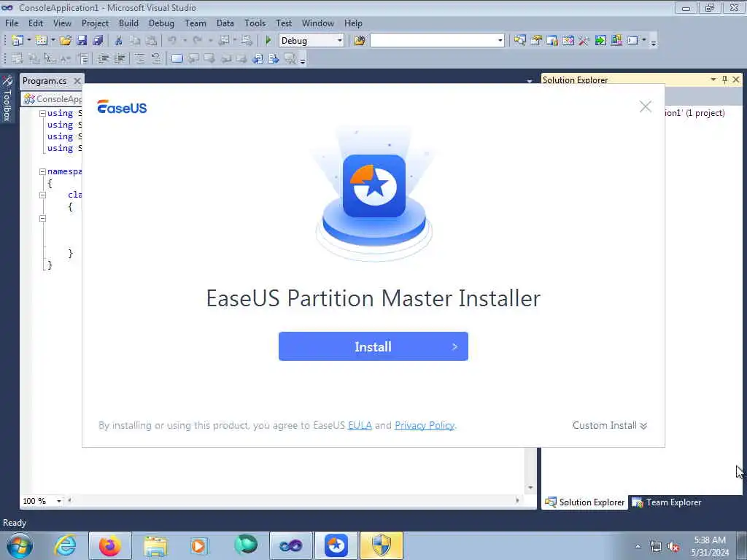Click the Toolbox icon with crossed tools
The image size is (747, 560).
584,41
